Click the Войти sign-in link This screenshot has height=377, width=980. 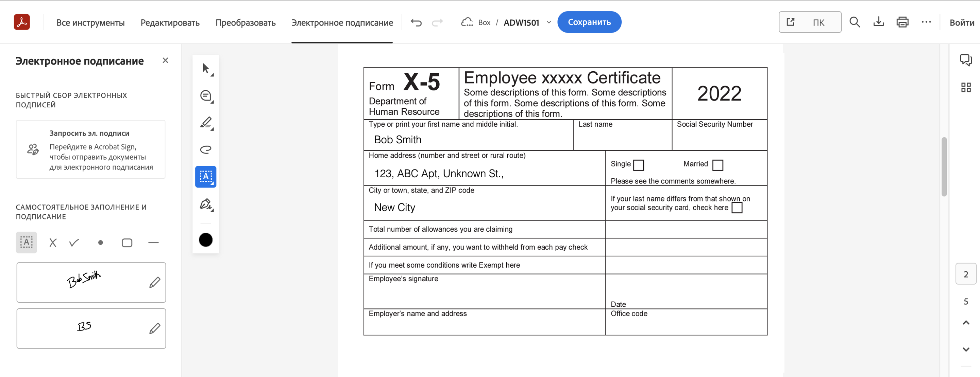pyautogui.click(x=962, y=22)
